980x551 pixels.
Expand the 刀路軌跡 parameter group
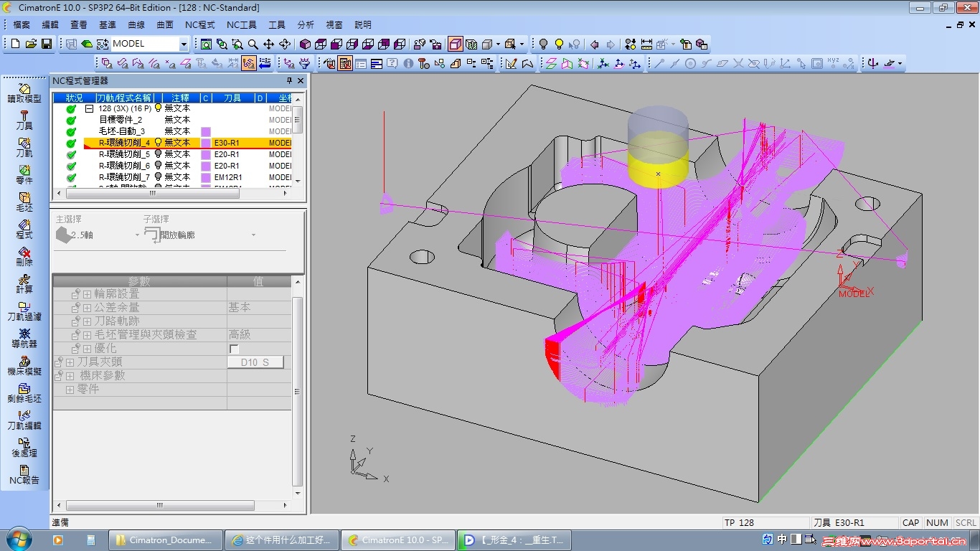pos(87,321)
